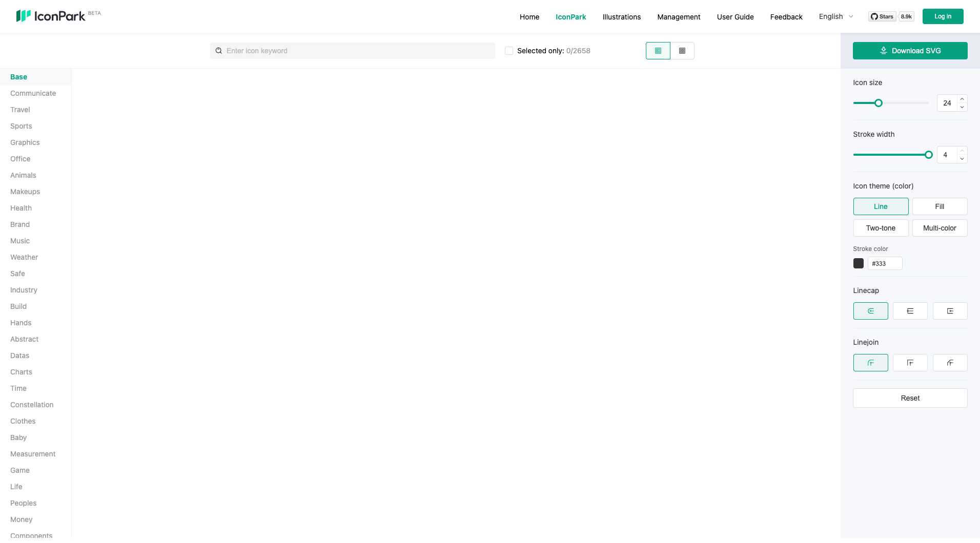Select the bevel linejoin option
The width and height of the screenshot is (980, 543).
tap(950, 362)
